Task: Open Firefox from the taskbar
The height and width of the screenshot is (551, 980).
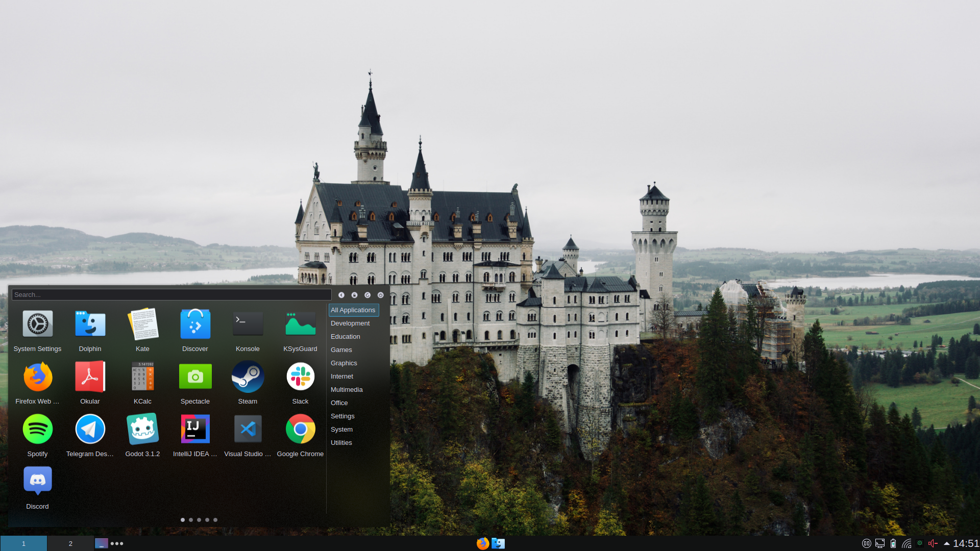Action: tap(482, 543)
